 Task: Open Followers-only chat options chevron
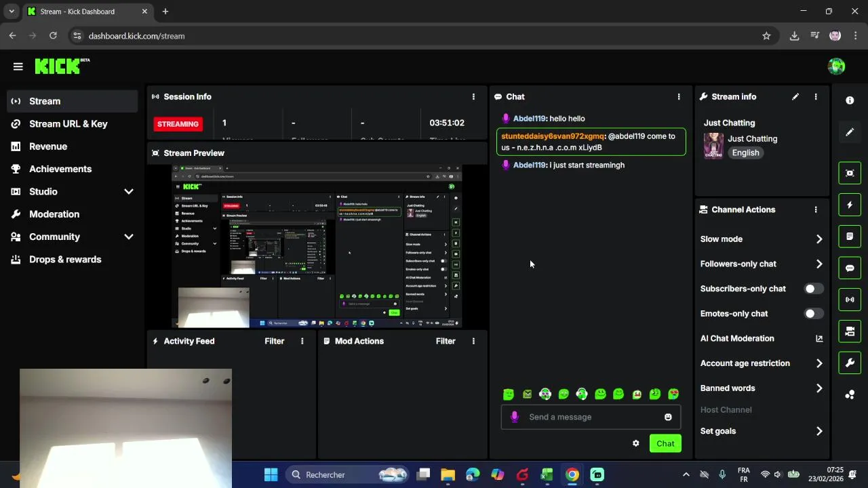[819, 264]
